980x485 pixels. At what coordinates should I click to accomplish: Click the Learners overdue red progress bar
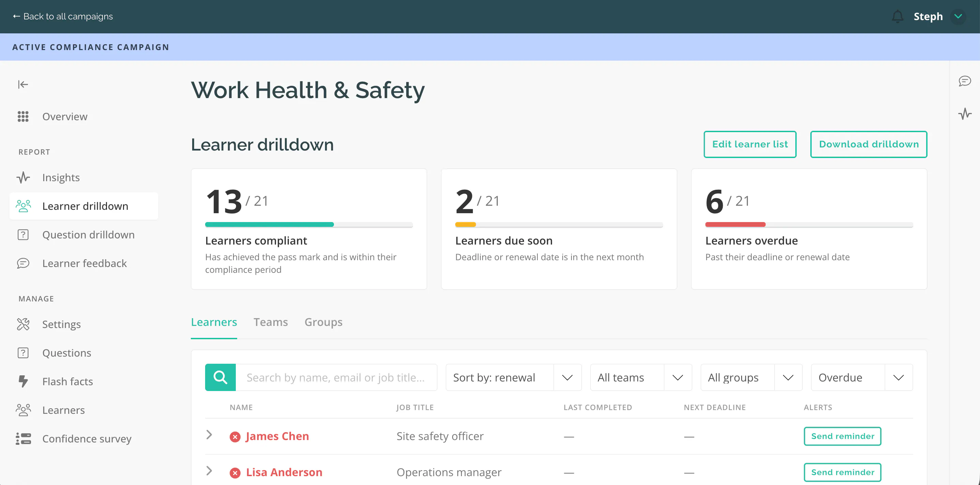point(809,224)
